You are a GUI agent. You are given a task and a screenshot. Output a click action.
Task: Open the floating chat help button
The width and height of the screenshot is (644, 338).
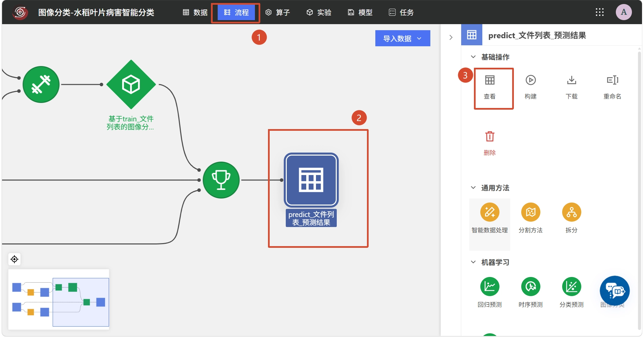point(614,291)
